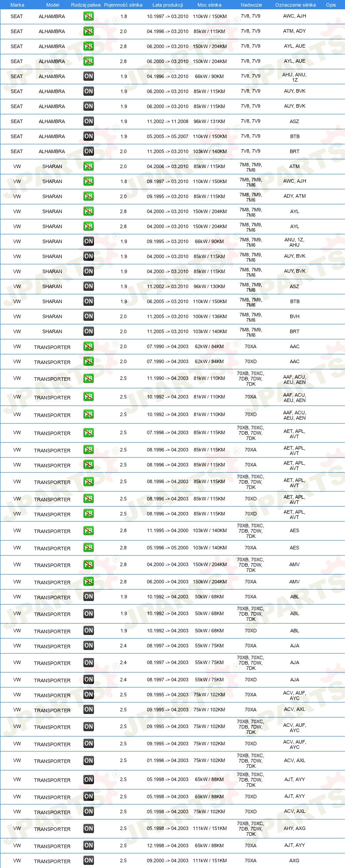Click engine code 'ADY, ATM' in Sharan row
345x868 pixels.
click(x=295, y=196)
